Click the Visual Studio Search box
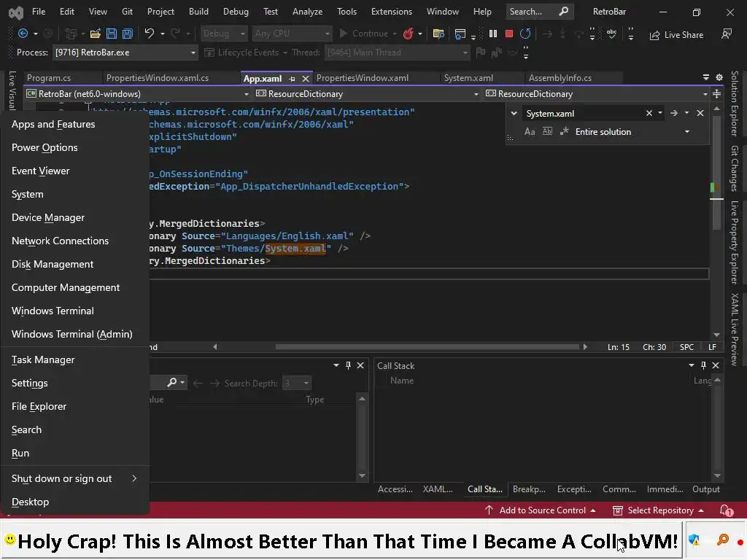The image size is (747, 560). tap(539, 12)
